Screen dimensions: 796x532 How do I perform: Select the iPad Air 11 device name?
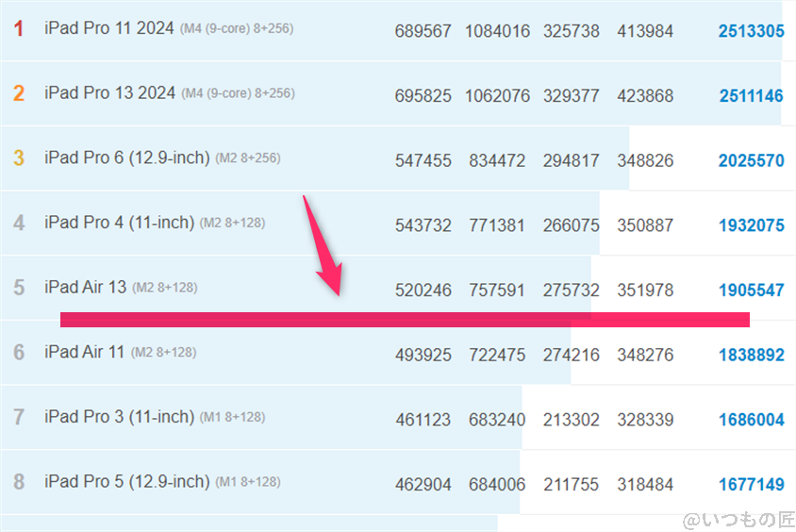tap(84, 352)
